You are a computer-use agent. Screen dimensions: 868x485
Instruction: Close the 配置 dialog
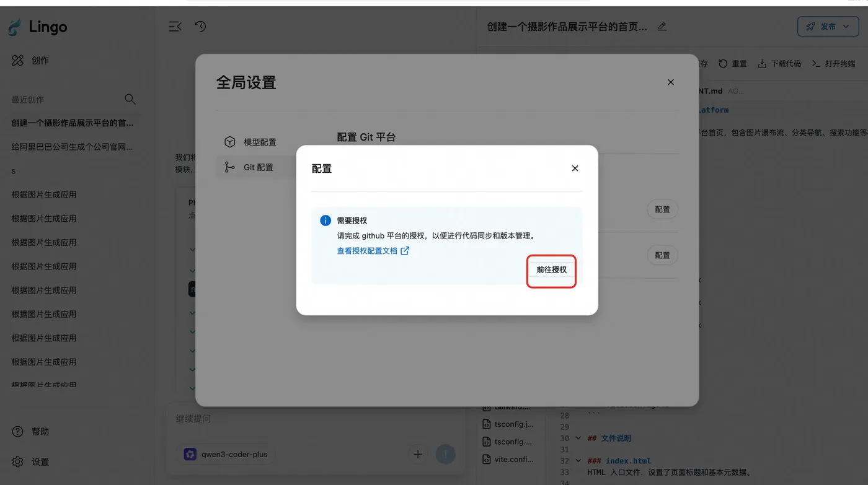(x=575, y=168)
